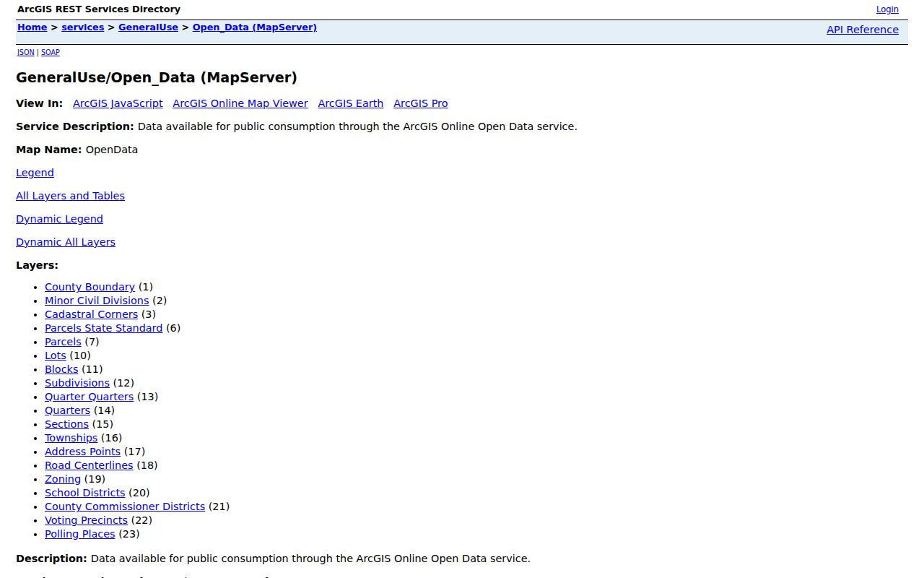This screenshot has width=924, height=578.
Task: Open the Login link
Action: (x=887, y=9)
